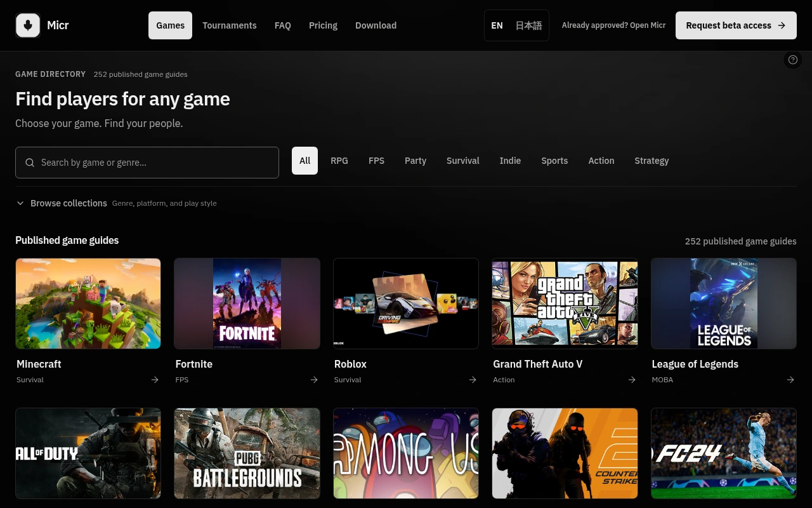Select the All genre filter
Screen dimensions: 812x508
point(304,161)
